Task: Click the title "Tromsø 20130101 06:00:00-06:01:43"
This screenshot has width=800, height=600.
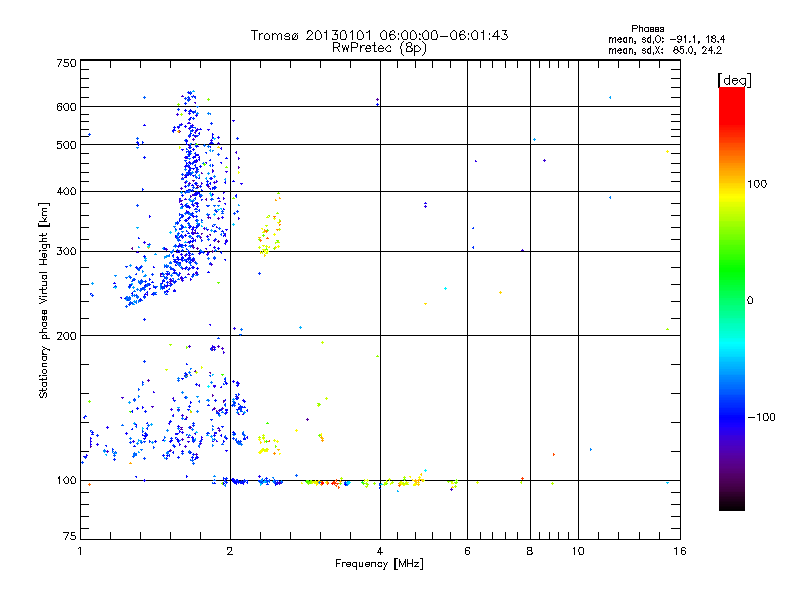Action: 379,35
